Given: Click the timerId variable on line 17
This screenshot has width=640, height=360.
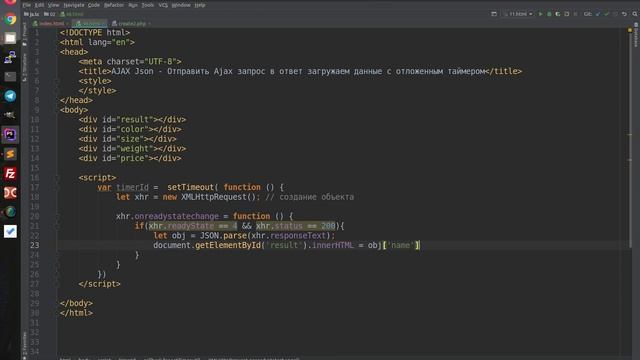Looking at the screenshot, I should coord(133,188).
